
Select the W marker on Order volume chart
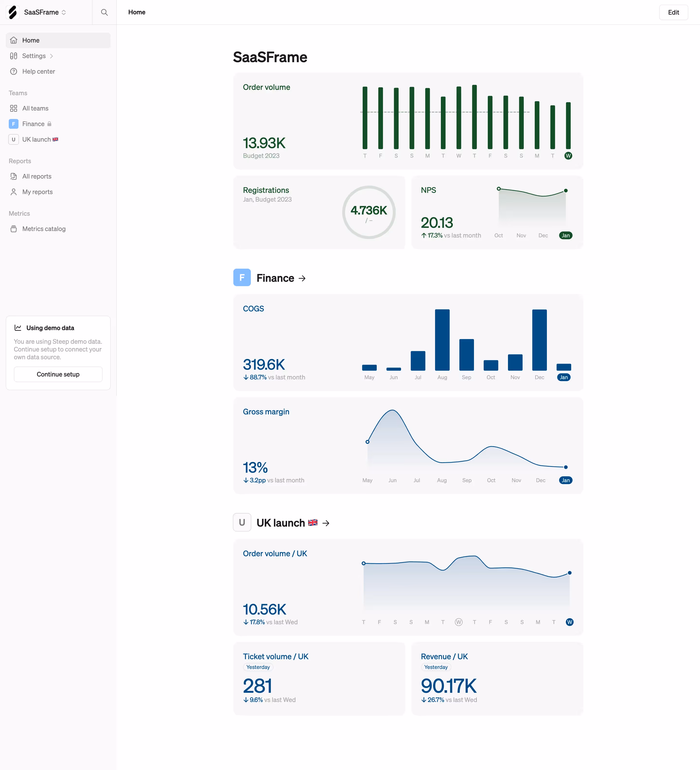pos(568,155)
